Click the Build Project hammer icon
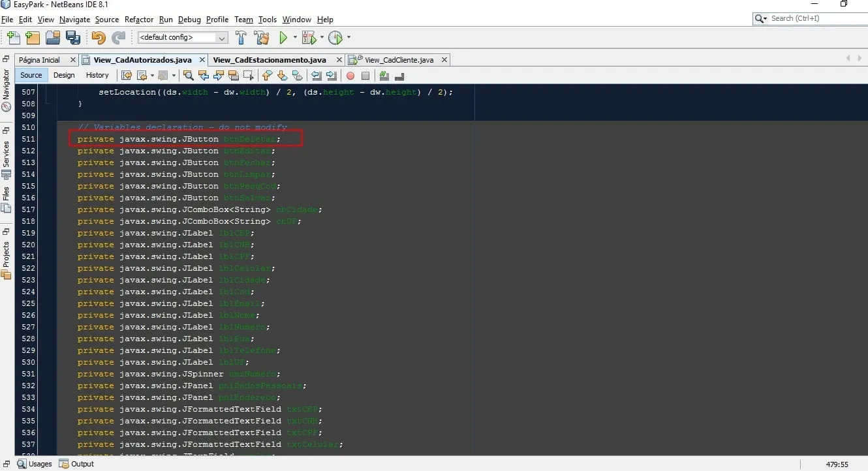The image size is (868, 471). (241, 38)
